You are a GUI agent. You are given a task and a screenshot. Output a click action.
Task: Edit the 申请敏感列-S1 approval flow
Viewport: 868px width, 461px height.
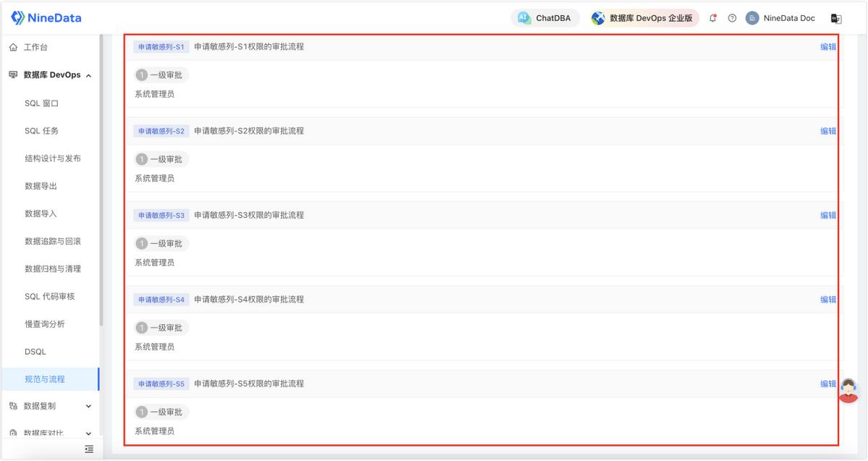coord(827,47)
